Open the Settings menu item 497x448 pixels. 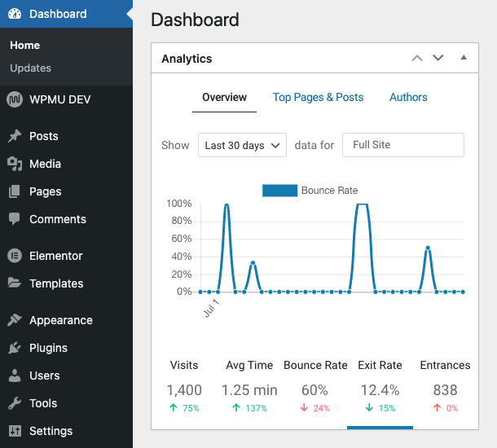pyautogui.click(x=51, y=431)
